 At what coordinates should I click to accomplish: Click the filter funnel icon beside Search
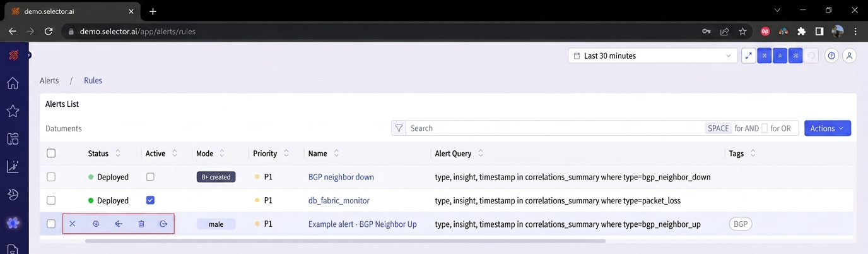399,128
